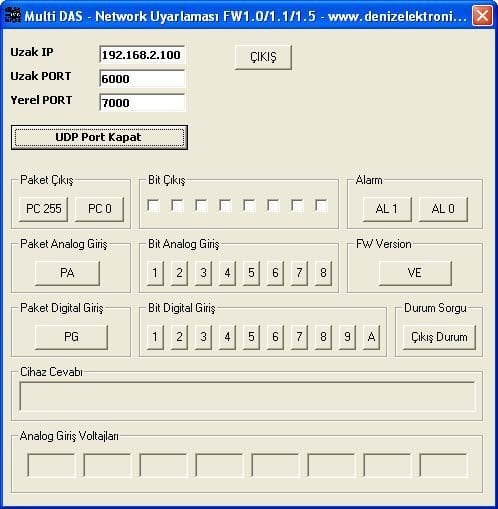Click the Yerel PORT field showing 7000

coord(142,103)
